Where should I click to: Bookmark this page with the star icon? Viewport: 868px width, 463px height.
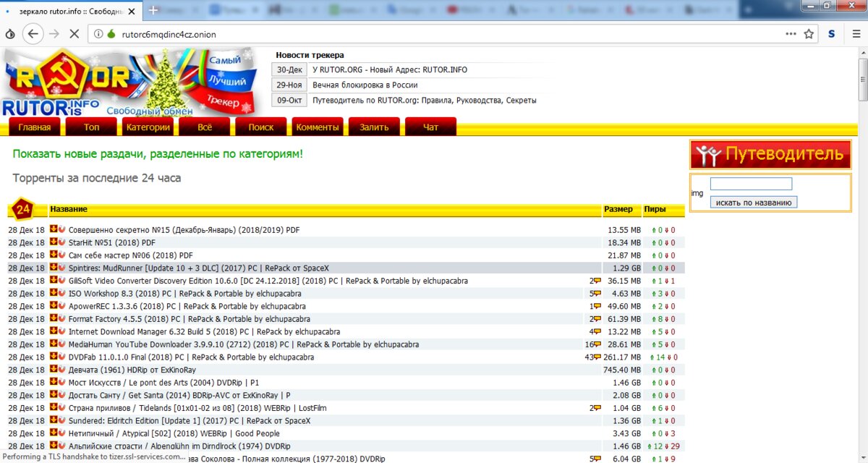point(809,34)
